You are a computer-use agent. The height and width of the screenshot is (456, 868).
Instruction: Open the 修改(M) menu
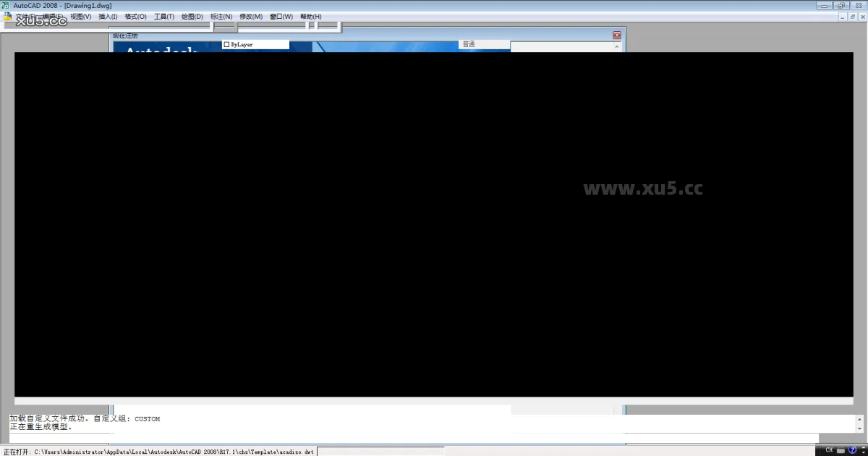click(x=251, y=17)
